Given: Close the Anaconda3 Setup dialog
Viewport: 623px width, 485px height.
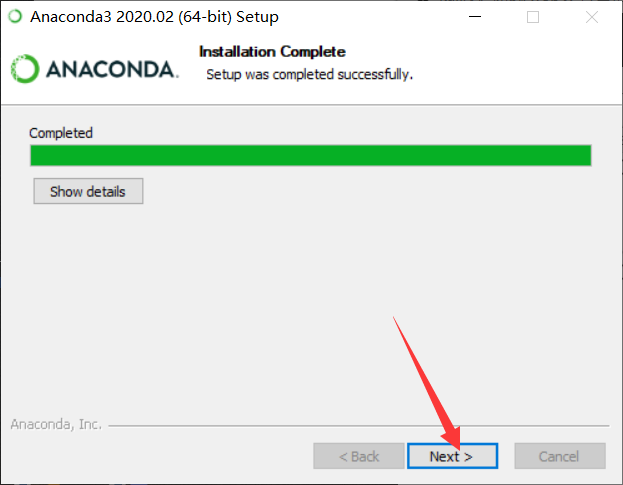Looking at the screenshot, I should (x=592, y=17).
